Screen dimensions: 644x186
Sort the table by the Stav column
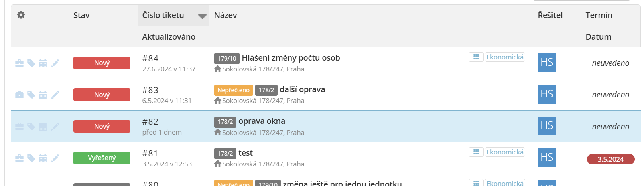[81, 15]
